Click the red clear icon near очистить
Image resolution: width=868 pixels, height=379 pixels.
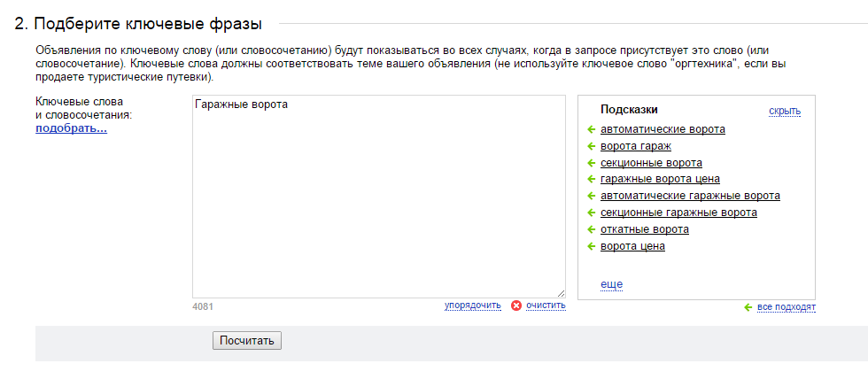(516, 306)
